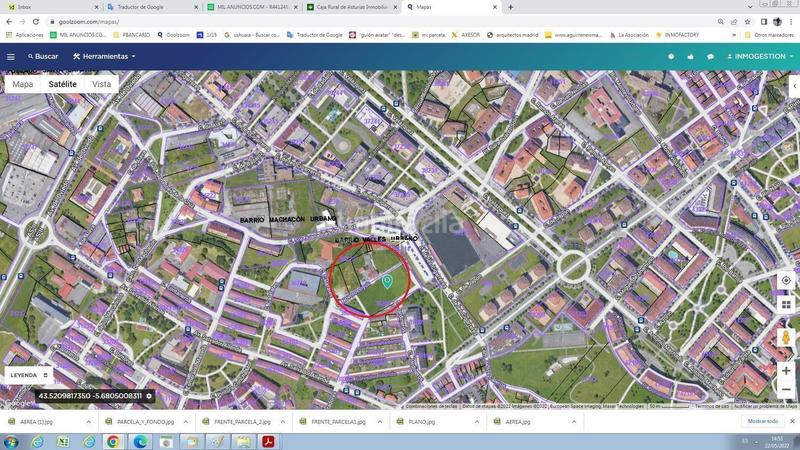Click the Buscar search button
The height and width of the screenshot is (450, 800).
tap(43, 56)
